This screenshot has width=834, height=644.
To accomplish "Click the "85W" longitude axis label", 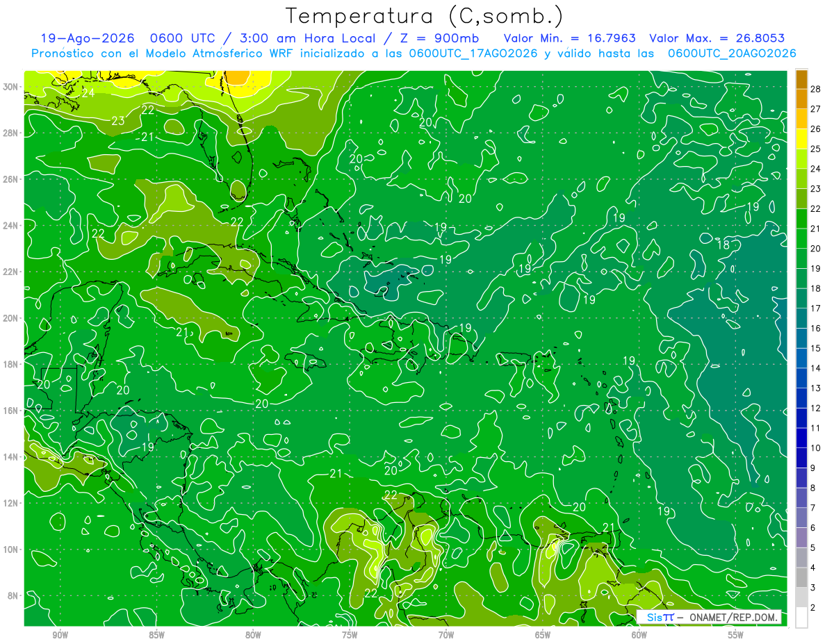I will [156, 635].
